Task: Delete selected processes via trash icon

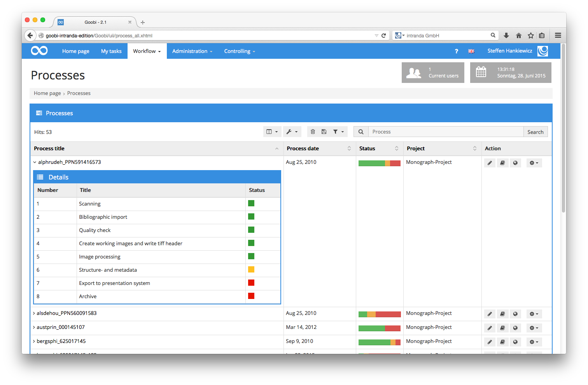Action: coord(313,132)
